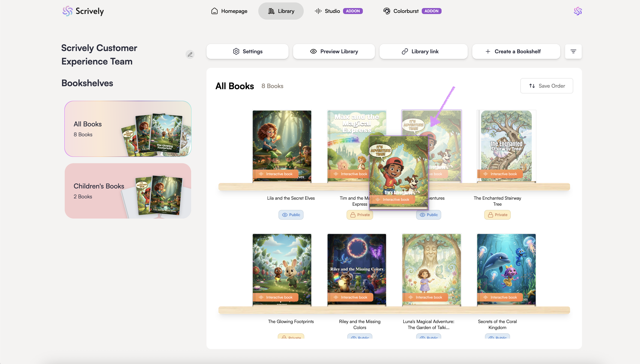Click the Settings gear button
This screenshot has height=364, width=640.
point(247,51)
